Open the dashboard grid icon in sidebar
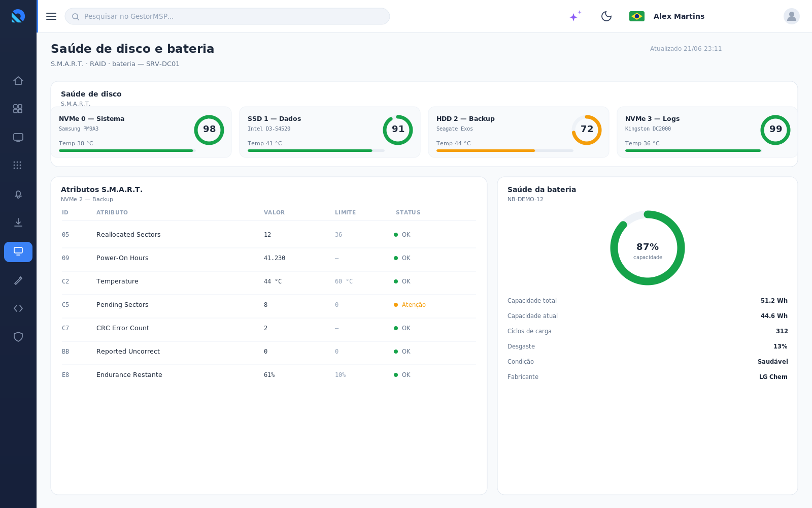This screenshot has width=812, height=508. pos(18,109)
